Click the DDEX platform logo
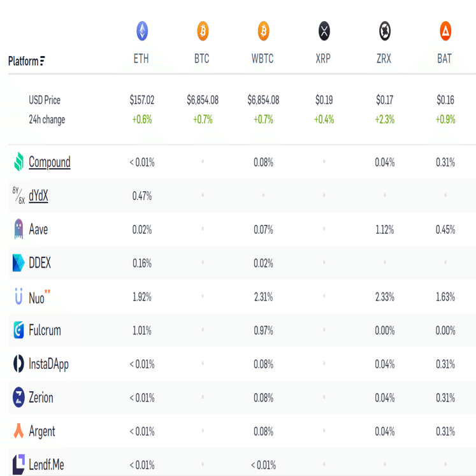This screenshot has width=476, height=476. point(18,263)
